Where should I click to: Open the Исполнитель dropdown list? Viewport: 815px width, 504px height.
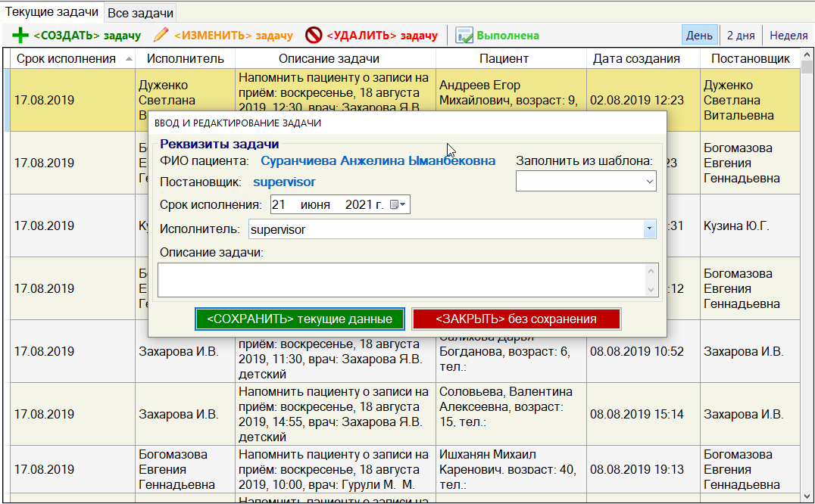(x=649, y=229)
